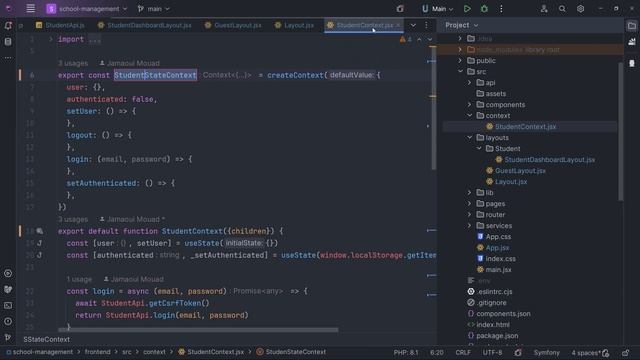
Task: Expand the public folder
Action: click(x=460, y=60)
